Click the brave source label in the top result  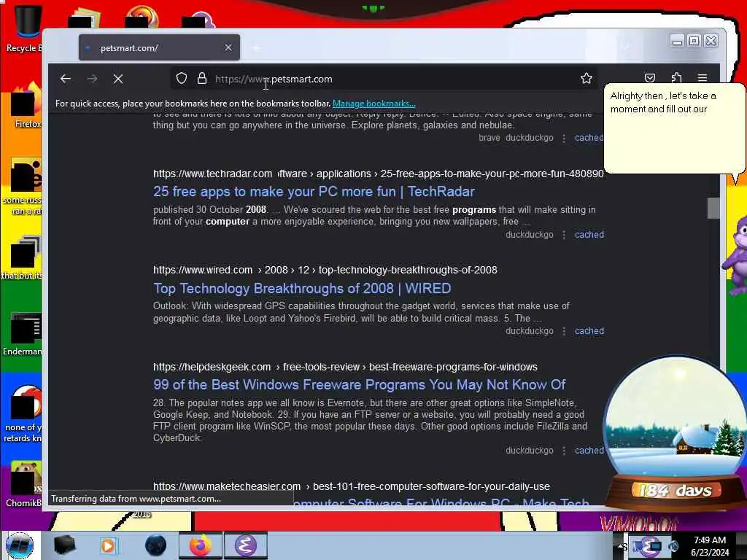pyautogui.click(x=489, y=138)
